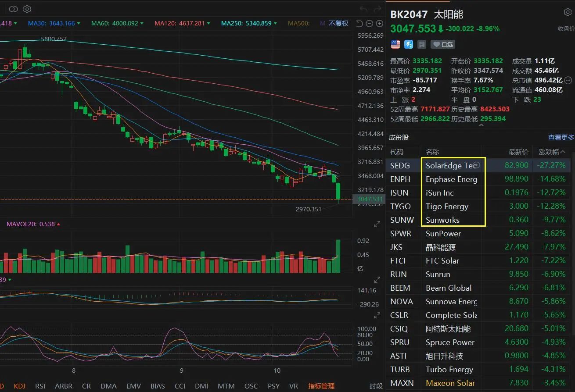Expand MA120 indicator dropdown arrow
This screenshot has height=392, width=575.
[208, 23]
